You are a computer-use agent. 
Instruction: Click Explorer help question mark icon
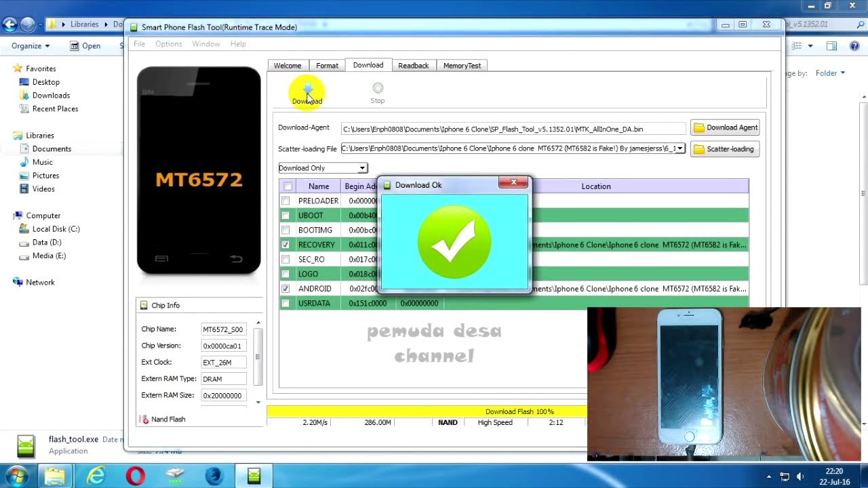coord(854,45)
